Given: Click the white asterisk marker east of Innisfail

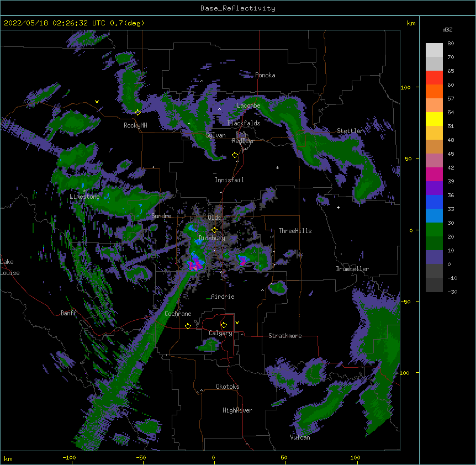Looking at the screenshot, I should tap(277, 168).
